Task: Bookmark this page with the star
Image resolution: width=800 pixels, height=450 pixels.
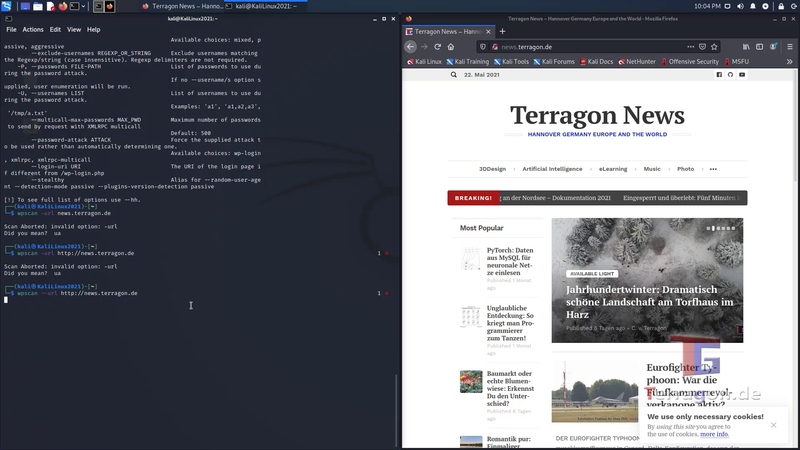Action: (x=714, y=46)
